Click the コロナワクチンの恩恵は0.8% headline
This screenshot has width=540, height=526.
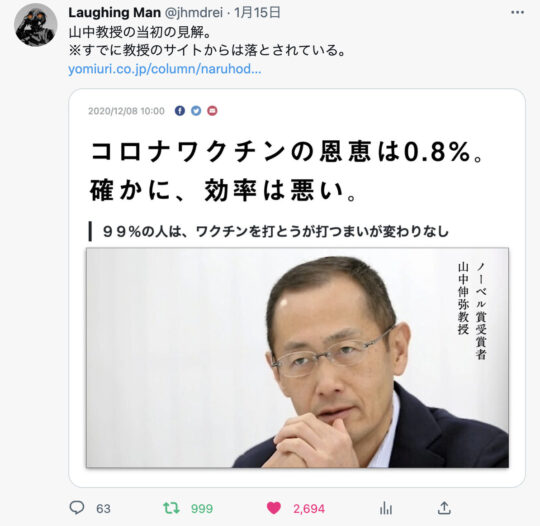(x=287, y=152)
